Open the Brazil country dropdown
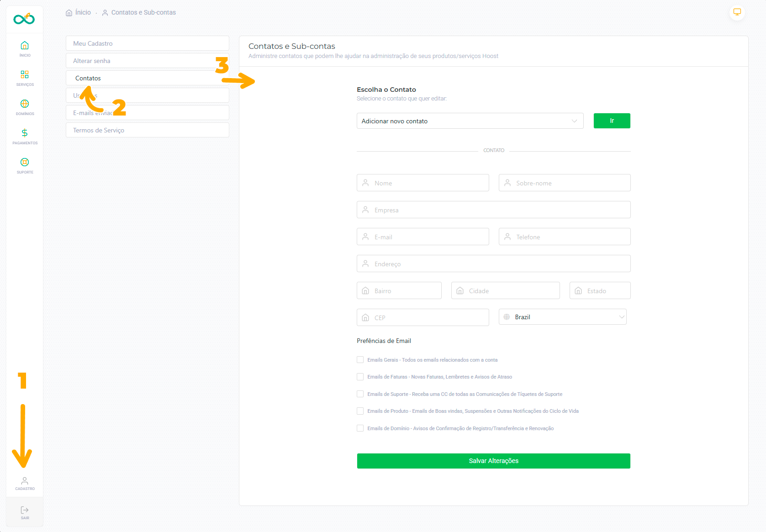This screenshot has width=766, height=532. coord(562,317)
